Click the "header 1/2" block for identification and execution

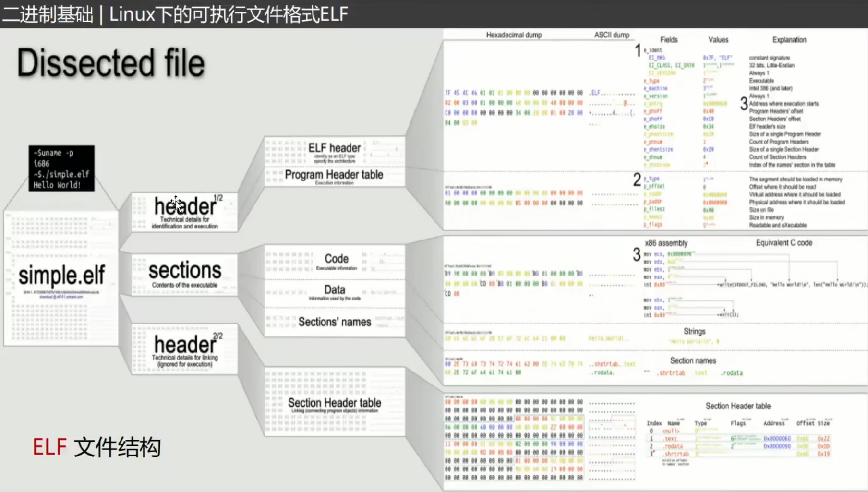[x=184, y=212]
